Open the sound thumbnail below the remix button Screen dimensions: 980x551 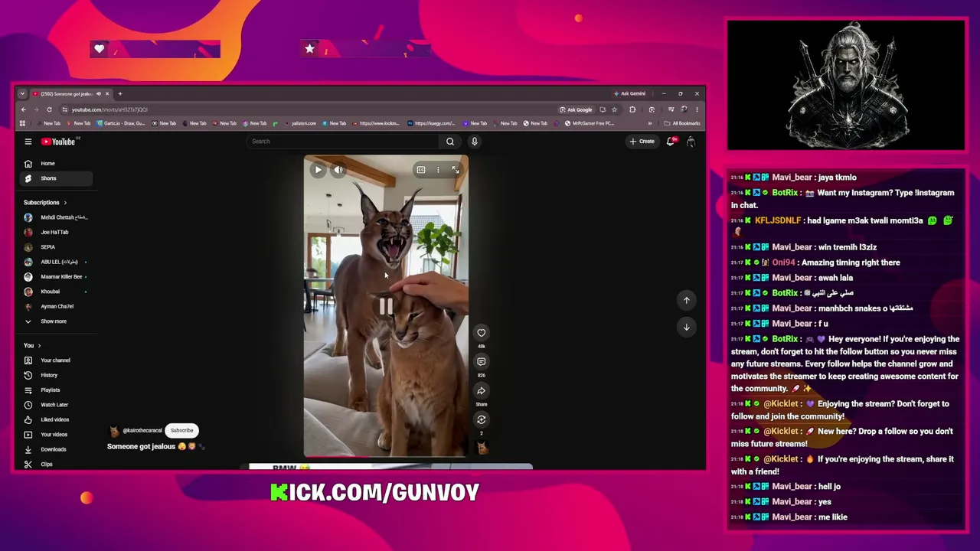pos(482,448)
